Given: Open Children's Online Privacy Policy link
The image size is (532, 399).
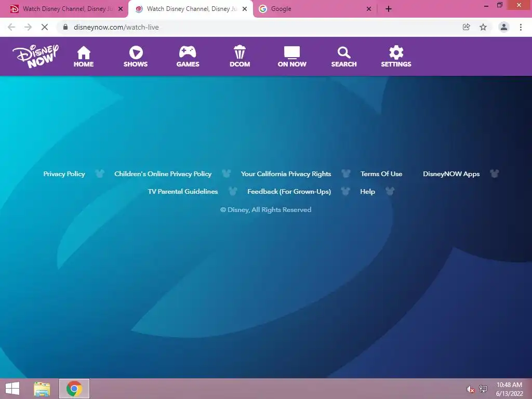Looking at the screenshot, I should pos(163,174).
